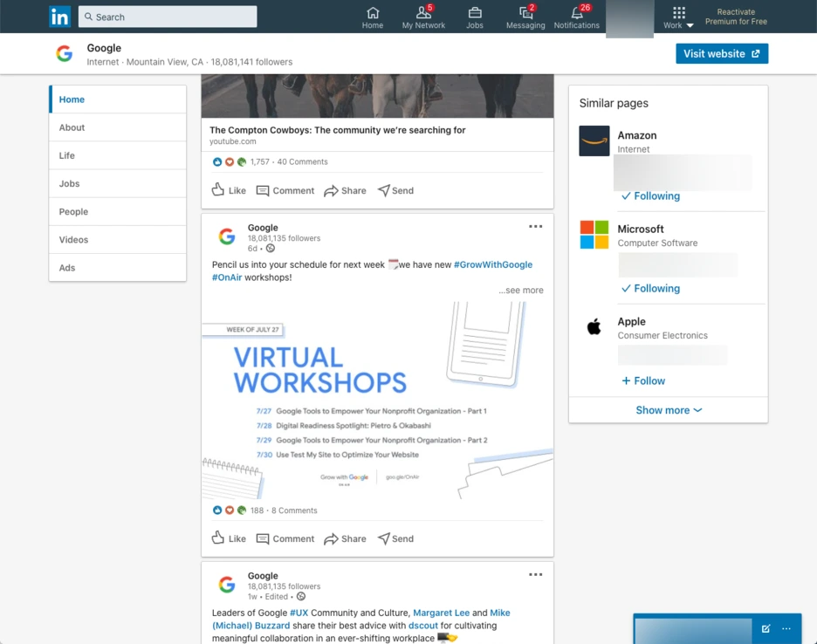Switch to the People tab
The width and height of the screenshot is (817, 644).
point(73,211)
